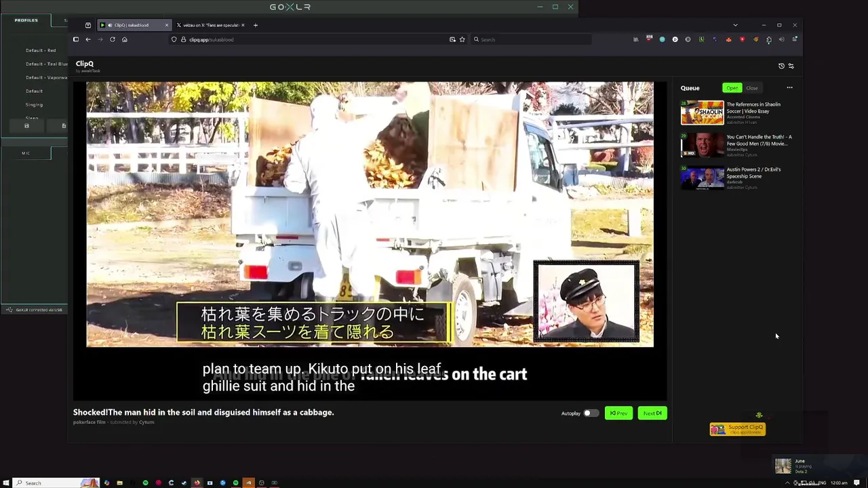Select 'The References in Shaolin Soccer' title
The image size is (868, 488).
click(753, 108)
